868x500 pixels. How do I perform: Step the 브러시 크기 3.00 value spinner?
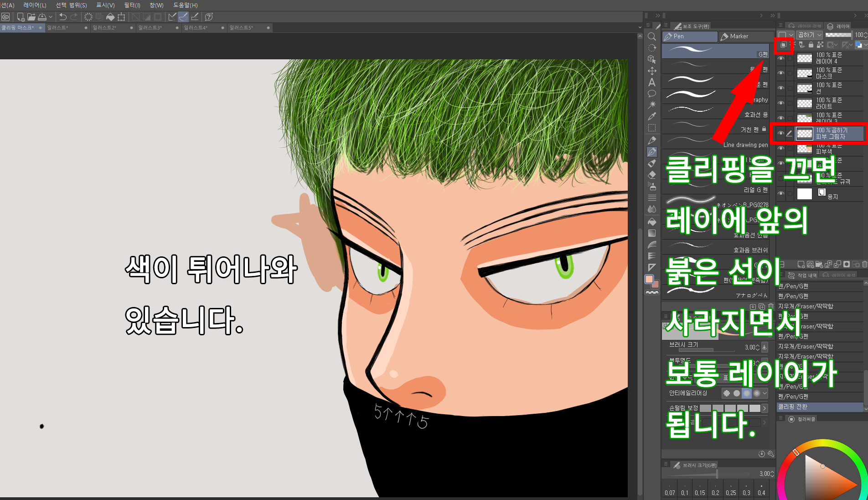coord(758,347)
